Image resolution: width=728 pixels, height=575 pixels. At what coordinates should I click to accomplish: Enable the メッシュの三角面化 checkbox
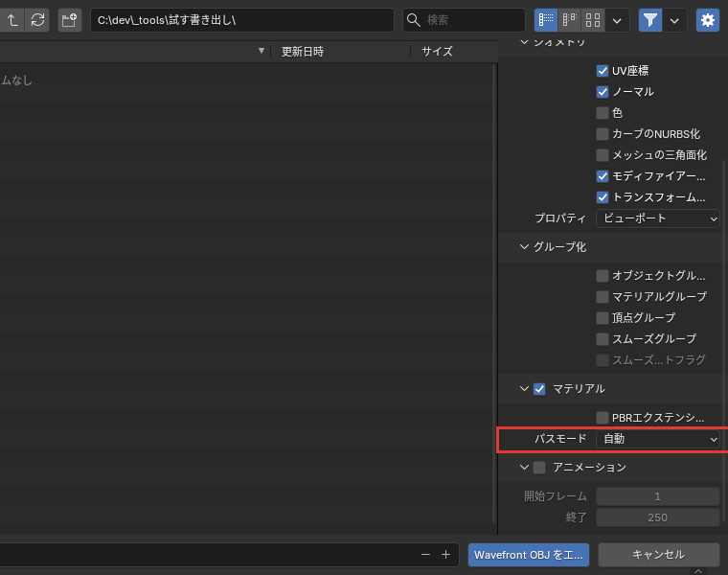coord(603,155)
